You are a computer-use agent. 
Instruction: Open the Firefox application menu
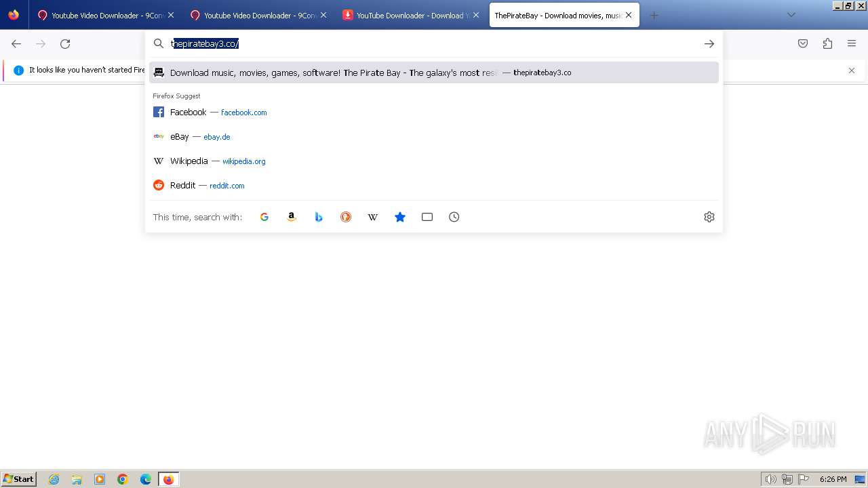852,44
